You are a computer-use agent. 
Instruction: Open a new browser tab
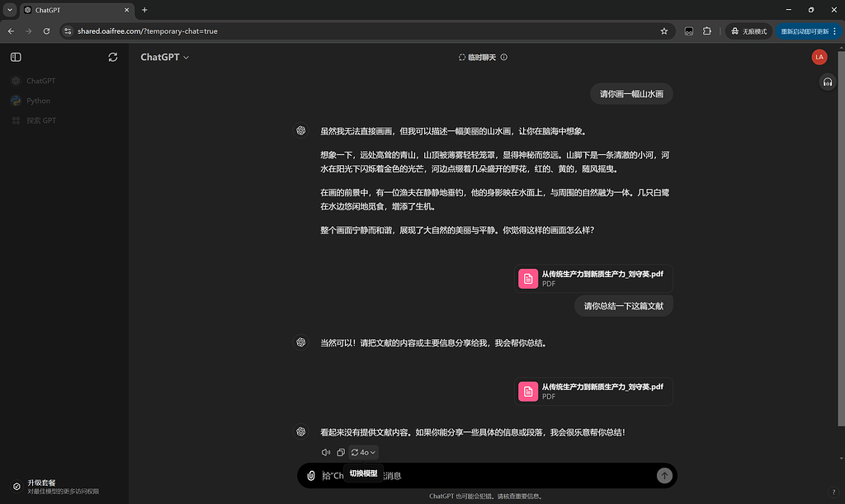(144, 10)
